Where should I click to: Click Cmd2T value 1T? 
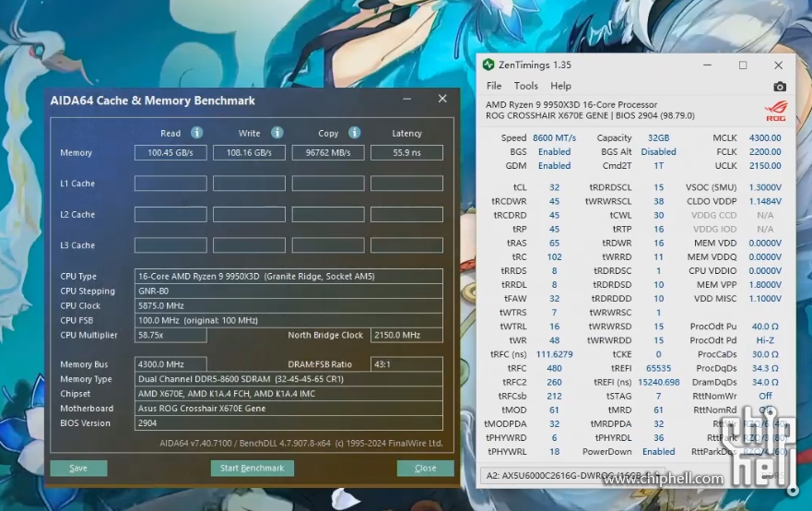point(658,166)
